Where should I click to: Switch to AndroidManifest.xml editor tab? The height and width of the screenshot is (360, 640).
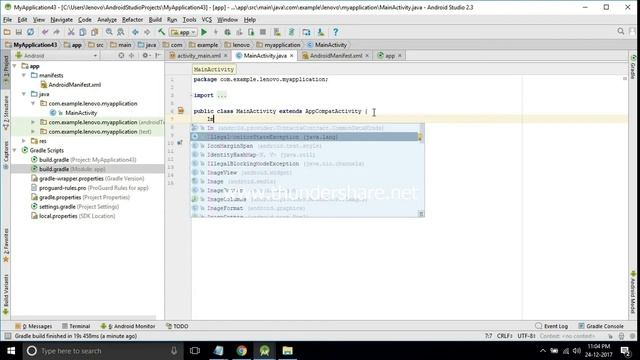336,56
